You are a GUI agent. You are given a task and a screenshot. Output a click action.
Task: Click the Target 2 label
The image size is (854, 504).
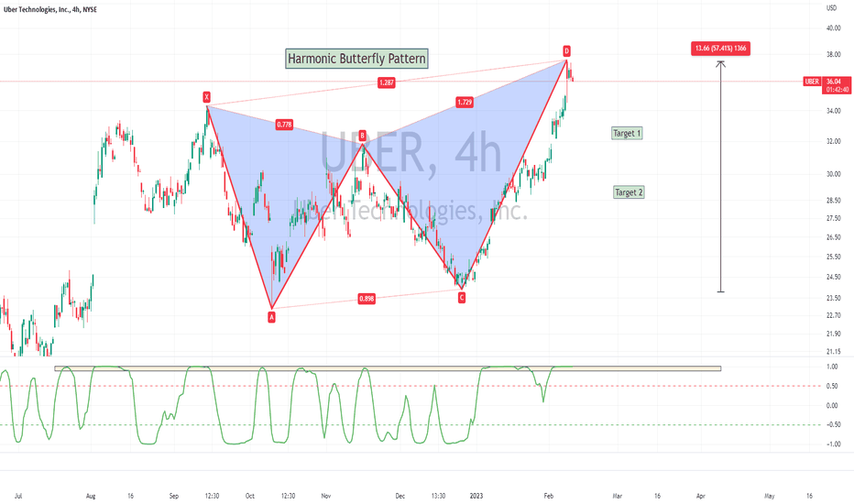pos(629,192)
